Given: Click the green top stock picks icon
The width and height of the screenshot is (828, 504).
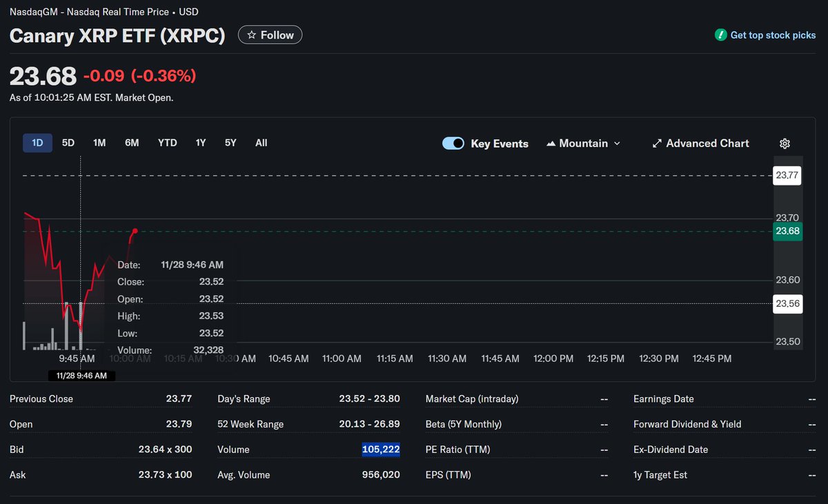Looking at the screenshot, I should pyautogui.click(x=721, y=35).
